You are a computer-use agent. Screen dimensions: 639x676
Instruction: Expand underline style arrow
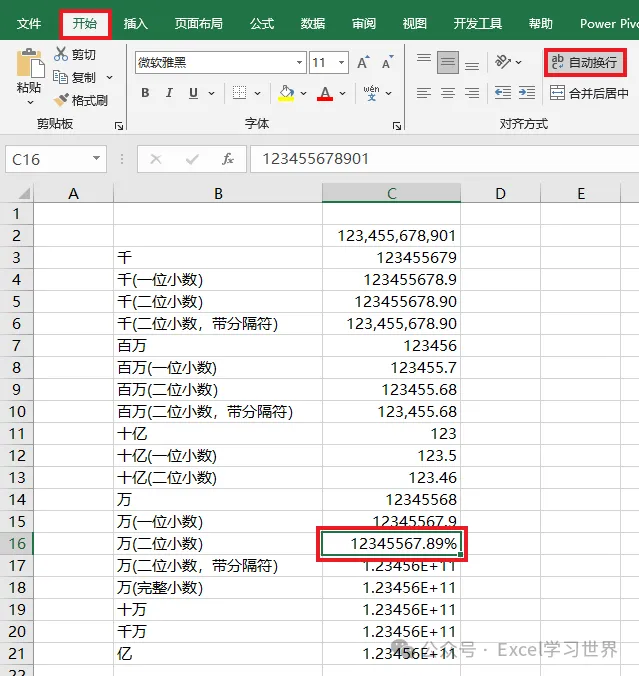point(212,93)
